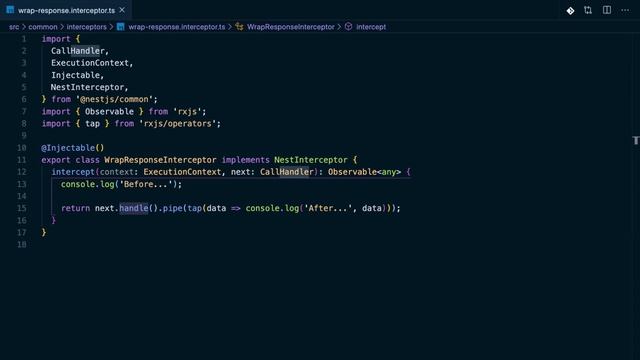
Task: Click the 'Before...' string on line 13
Action: (146, 184)
